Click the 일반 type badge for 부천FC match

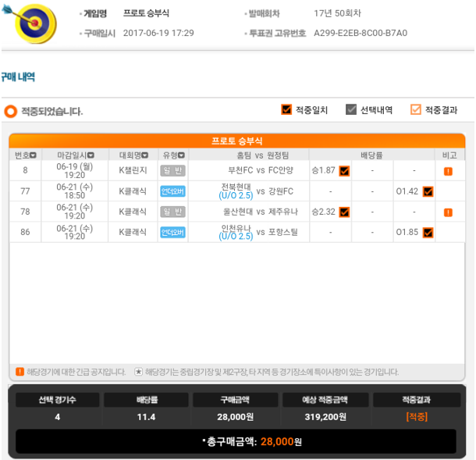click(172, 171)
